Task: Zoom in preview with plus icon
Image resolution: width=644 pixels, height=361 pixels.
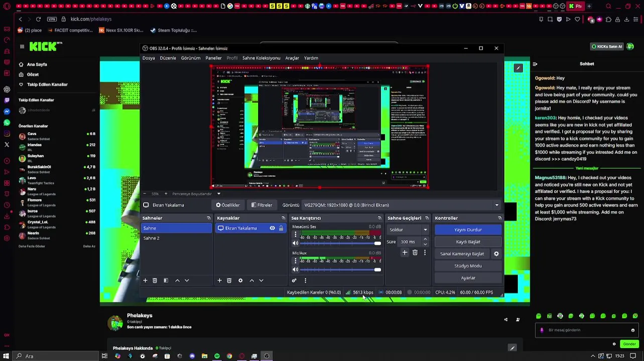Action: [x=166, y=194]
